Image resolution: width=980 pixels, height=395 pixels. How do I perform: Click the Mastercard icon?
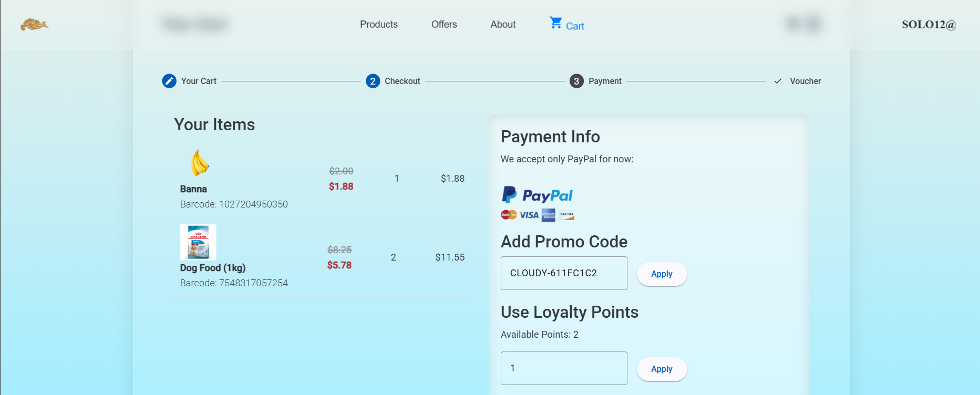[509, 215]
